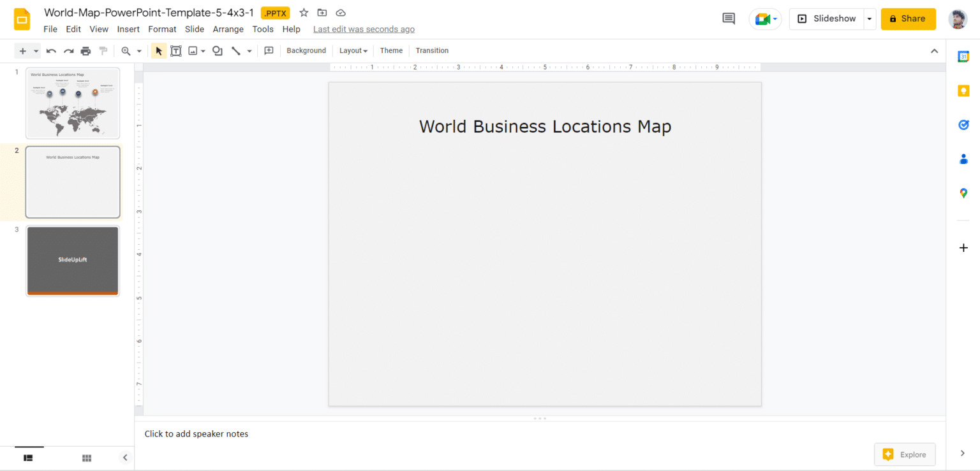Screen dimensions: 980x471
Task: Select the Shape tool
Action: (x=217, y=50)
